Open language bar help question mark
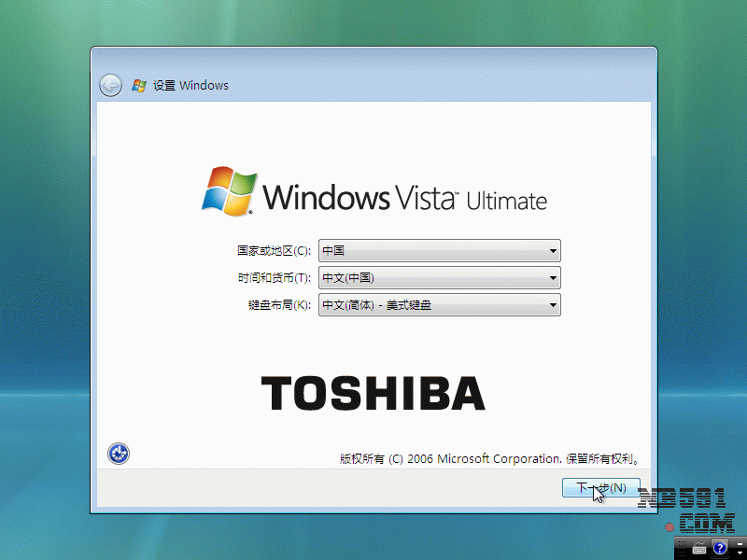Screen dimensions: 747x560 coord(720,548)
